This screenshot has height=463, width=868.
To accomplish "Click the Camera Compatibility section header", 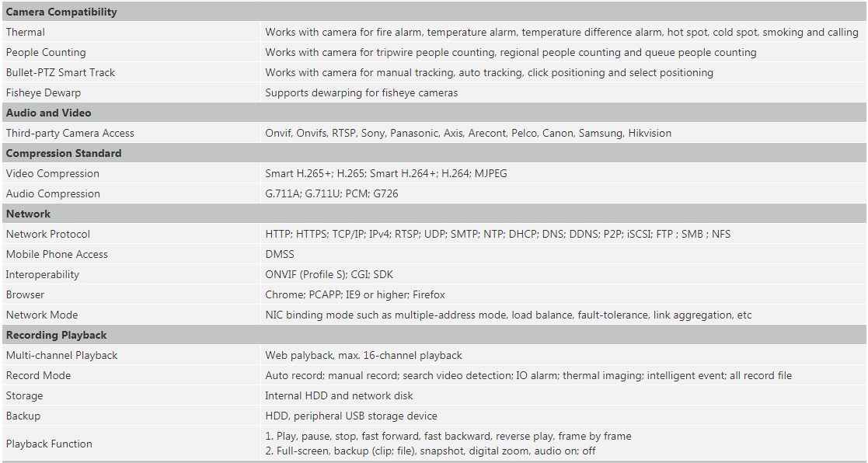I will click(61, 12).
